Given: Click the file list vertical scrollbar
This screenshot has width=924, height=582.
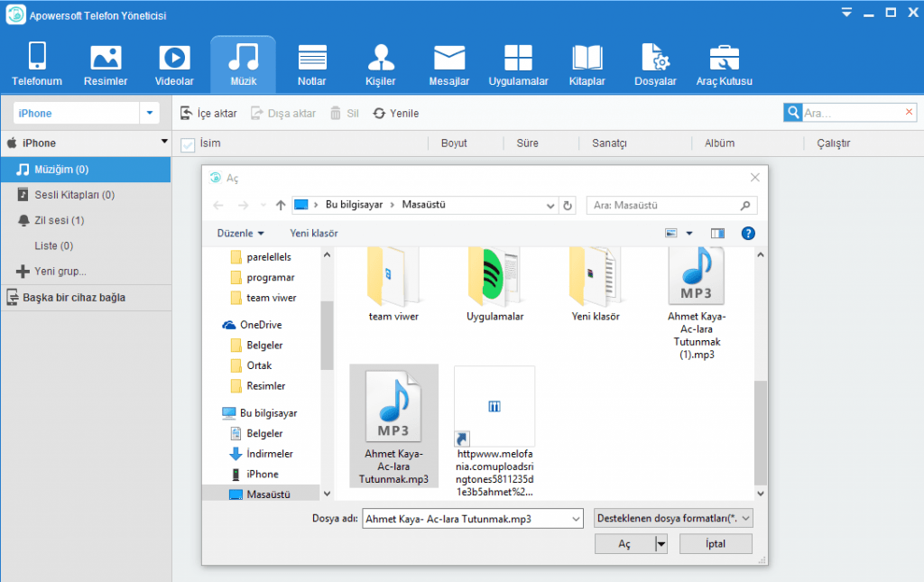Looking at the screenshot, I should point(760,433).
